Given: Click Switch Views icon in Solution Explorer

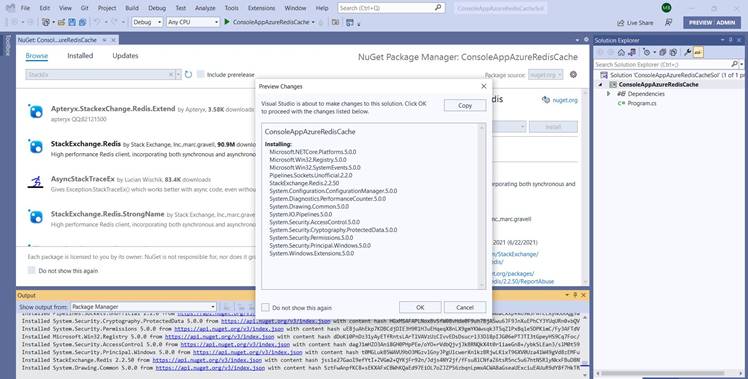Looking at the screenshot, I should click(x=632, y=52).
